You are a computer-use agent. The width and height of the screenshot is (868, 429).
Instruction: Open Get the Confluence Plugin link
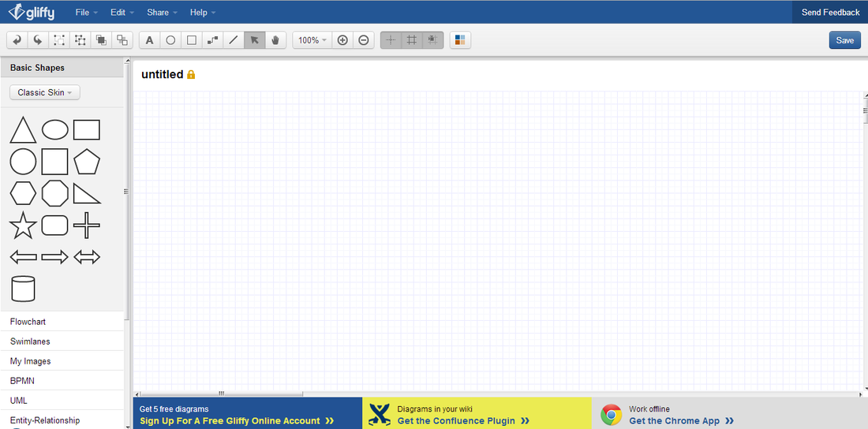click(463, 420)
